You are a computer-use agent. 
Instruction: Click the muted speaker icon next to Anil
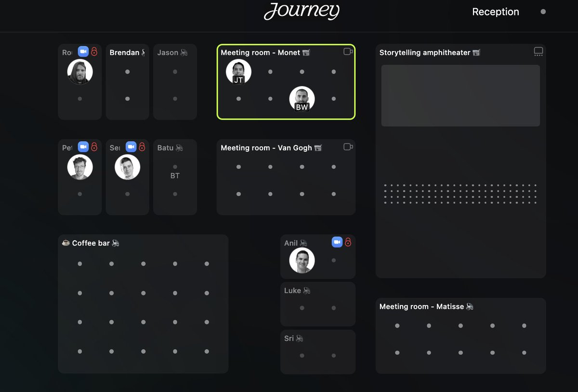304,243
